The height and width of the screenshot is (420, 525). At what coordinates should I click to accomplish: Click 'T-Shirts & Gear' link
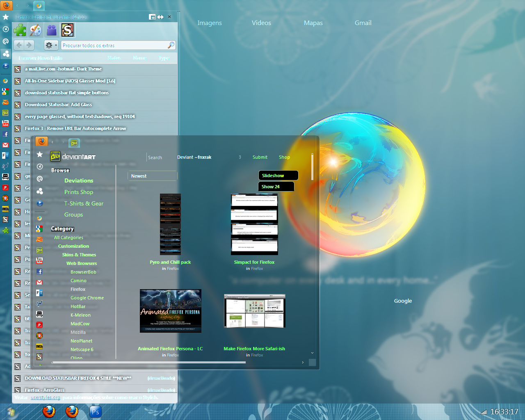click(84, 203)
